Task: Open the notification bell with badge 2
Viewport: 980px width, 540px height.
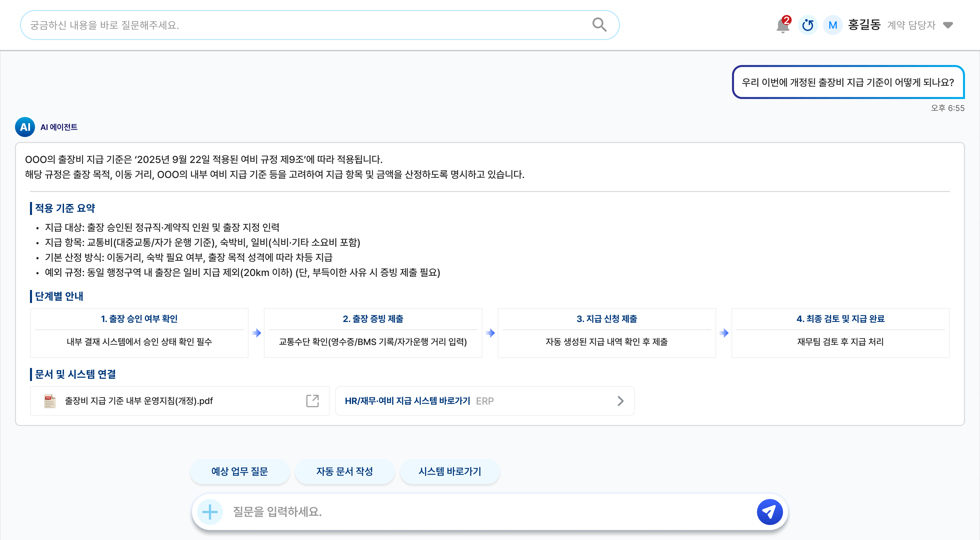Action: 783,25
